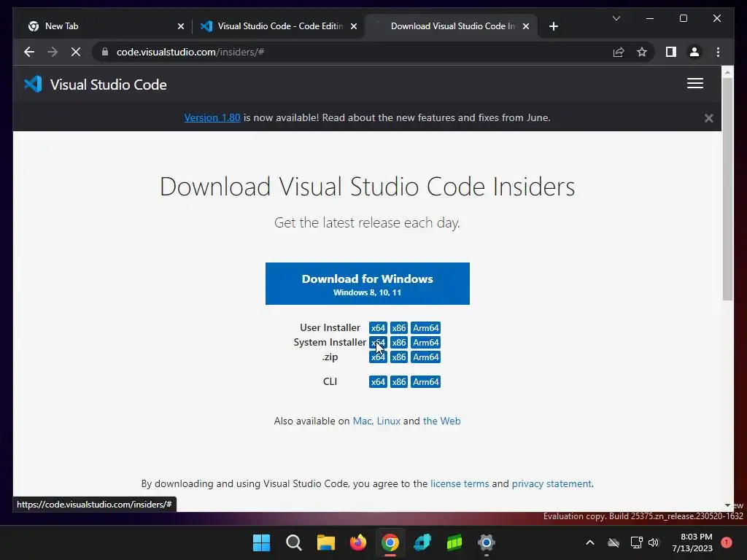
Task: Open a new browser tab
Action: click(x=553, y=26)
